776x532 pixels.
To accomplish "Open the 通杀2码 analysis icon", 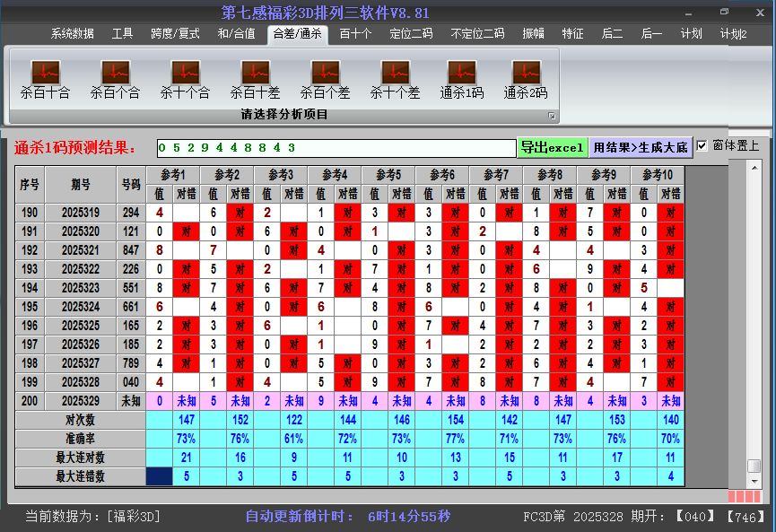I will click(x=526, y=73).
